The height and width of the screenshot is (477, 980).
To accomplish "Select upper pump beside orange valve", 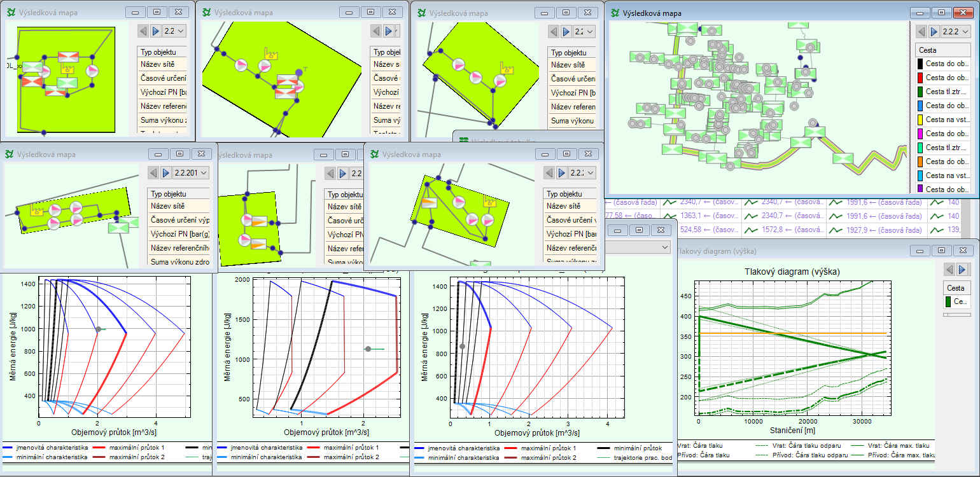I will 246,220.
